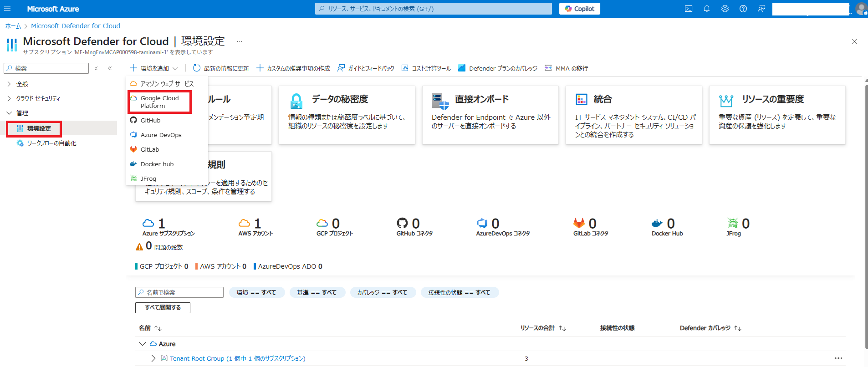The width and height of the screenshot is (868, 367).
Task: Open the Azure portal hamburger menu
Action: coord(7,9)
